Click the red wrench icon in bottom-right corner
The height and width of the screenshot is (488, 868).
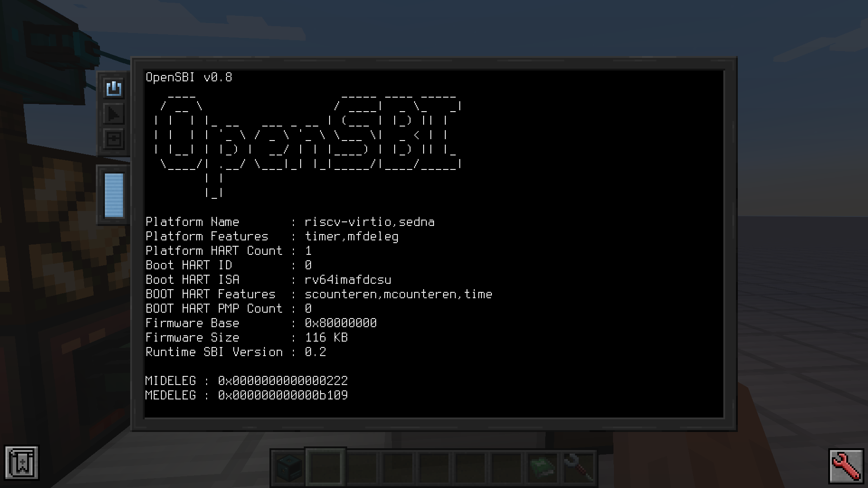(846, 466)
